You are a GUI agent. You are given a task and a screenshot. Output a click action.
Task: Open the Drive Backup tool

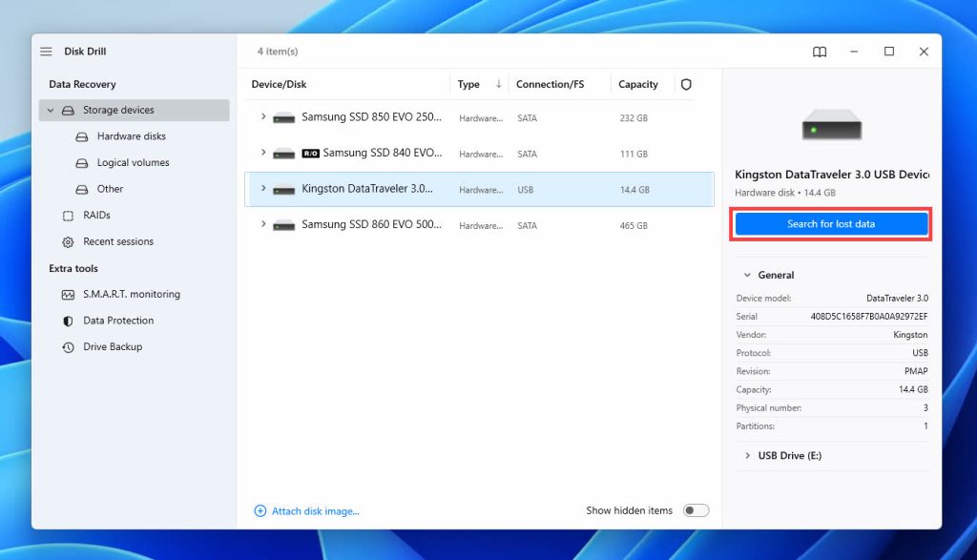113,347
